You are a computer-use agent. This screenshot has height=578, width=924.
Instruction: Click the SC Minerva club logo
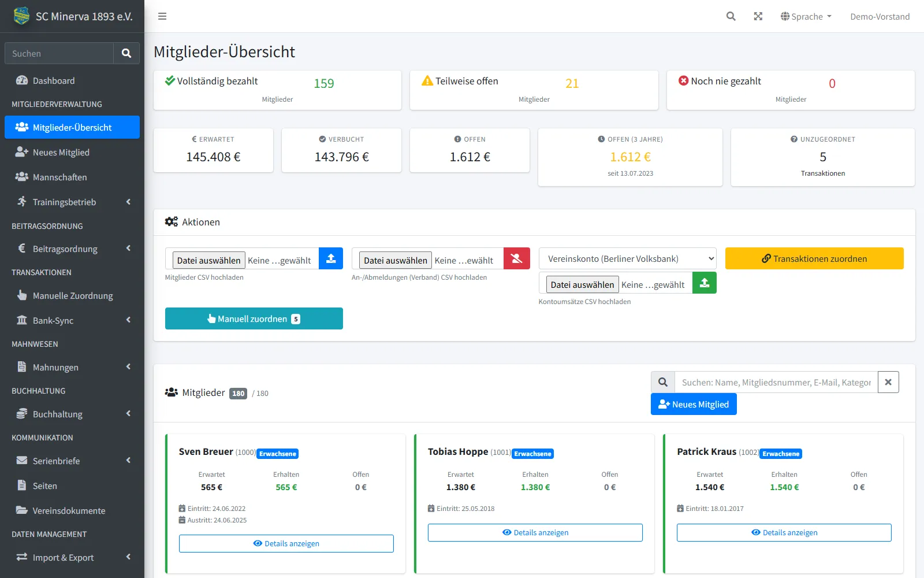pos(21,16)
